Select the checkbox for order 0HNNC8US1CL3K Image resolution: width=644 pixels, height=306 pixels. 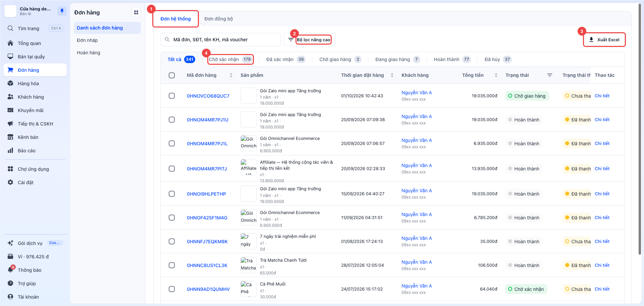click(x=172, y=265)
